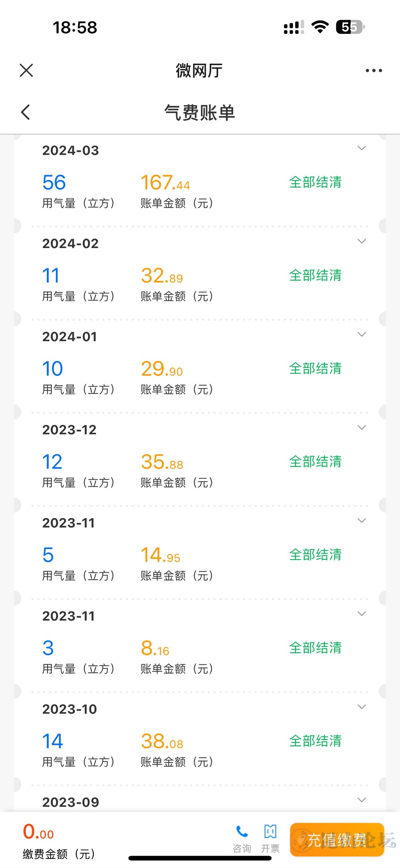Image resolution: width=400 pixels, height=868 pixels.
Task: Open the three-dot more options menu
Action: (x=373, y=70)
